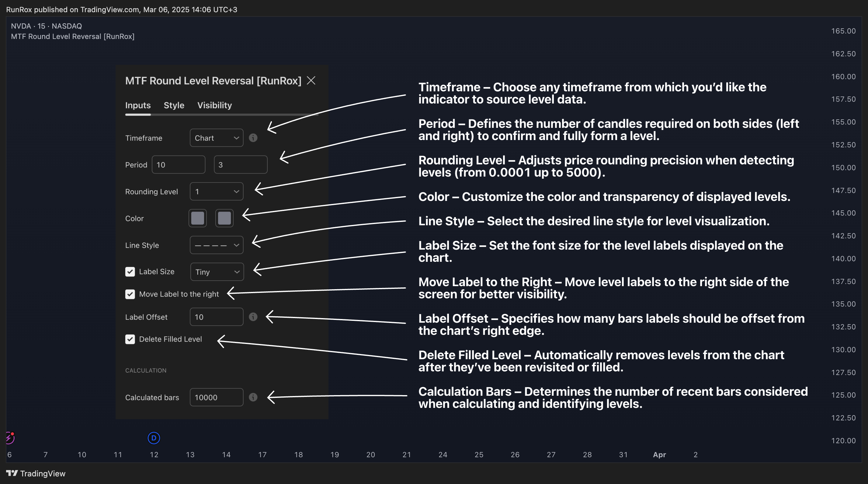Open the Visibility tab

click(214, 105)
